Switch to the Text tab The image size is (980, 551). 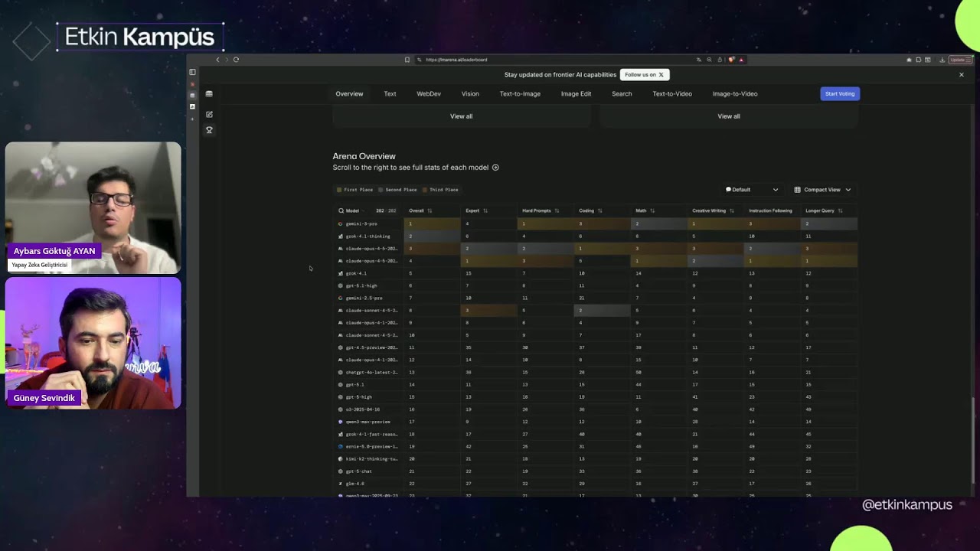[390, 94]
